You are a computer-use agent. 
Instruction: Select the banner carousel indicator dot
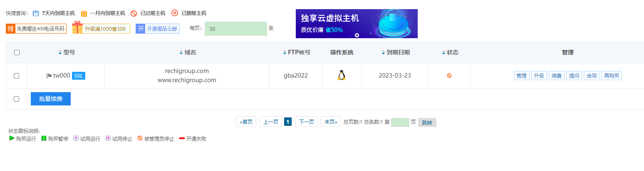tap(357, 35)
